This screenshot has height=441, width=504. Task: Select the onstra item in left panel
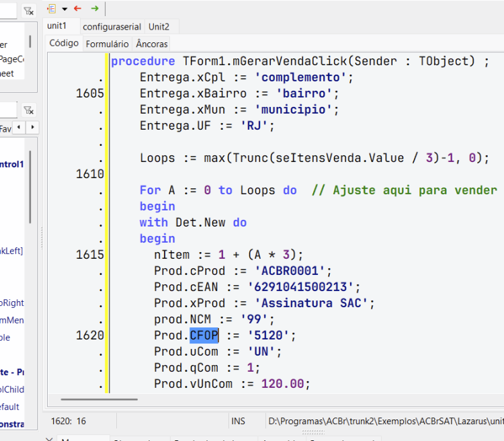click(12, 424)
